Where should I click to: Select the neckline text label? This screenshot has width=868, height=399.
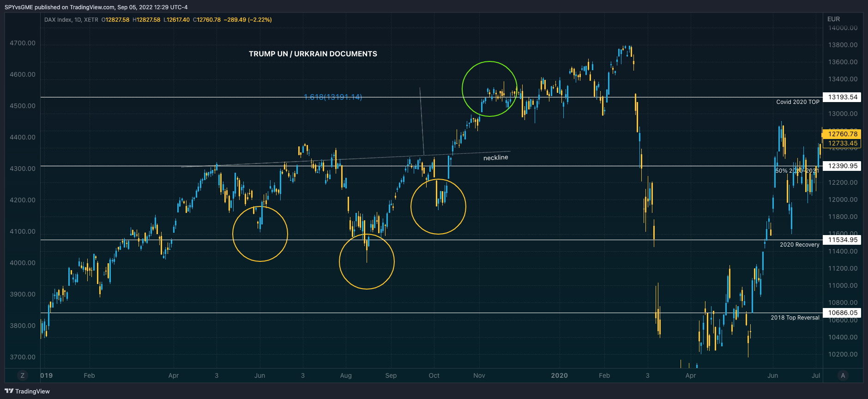495,157
